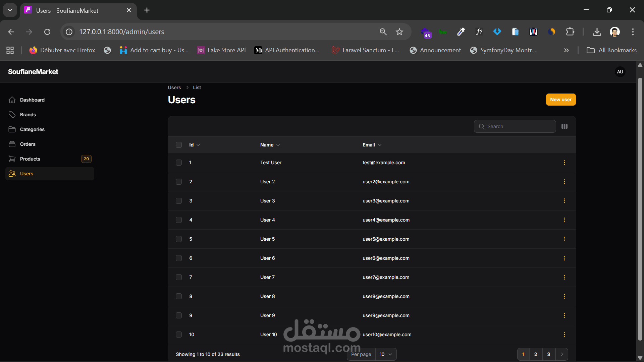Go to pagination page 2

coord(536,354)
